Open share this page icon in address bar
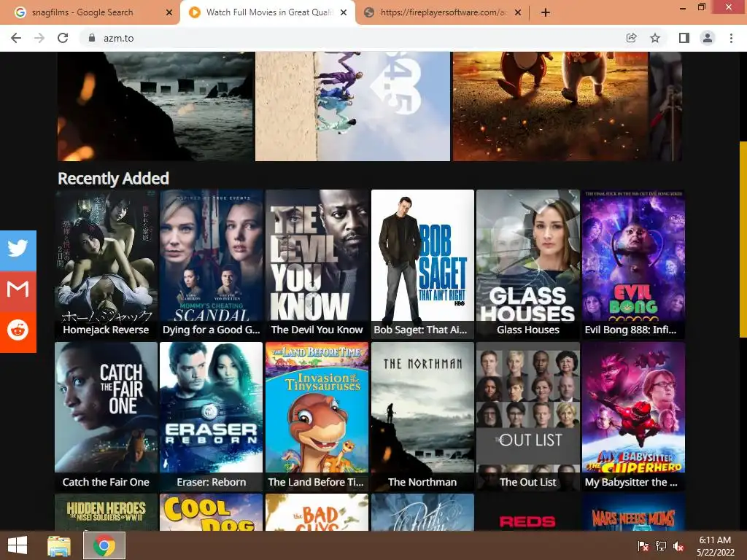This screenshot has height=560, width=747. point(631,38)
